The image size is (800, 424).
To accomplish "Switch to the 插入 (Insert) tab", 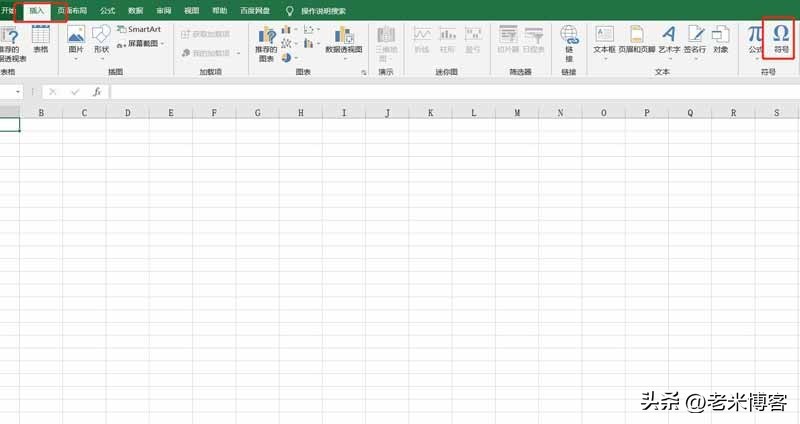I will point(38,10).
